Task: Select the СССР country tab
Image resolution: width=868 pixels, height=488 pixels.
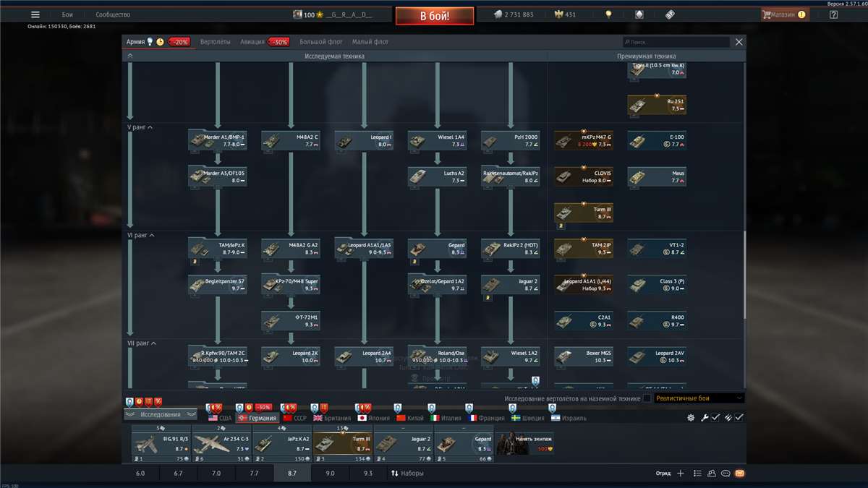Action: 295,418
